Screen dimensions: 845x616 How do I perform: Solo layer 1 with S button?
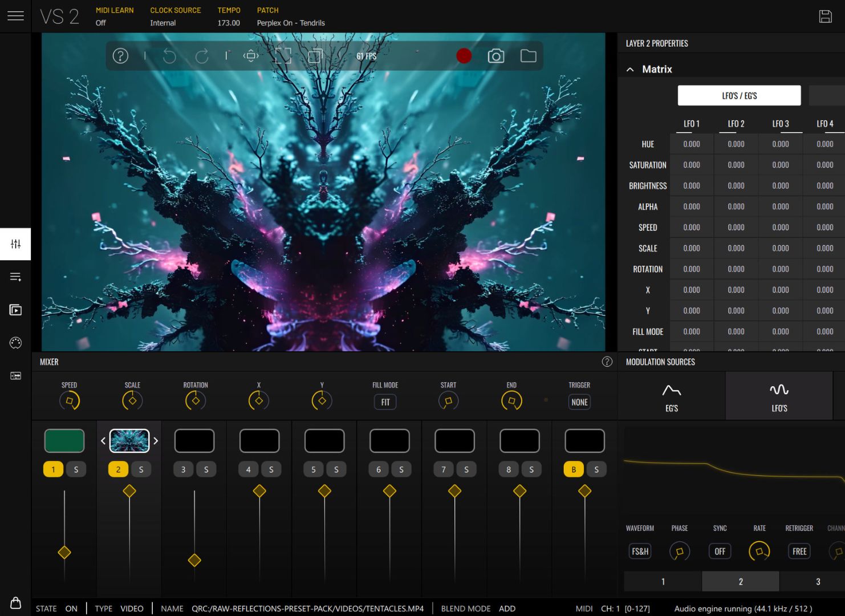(x=76, y=469)
